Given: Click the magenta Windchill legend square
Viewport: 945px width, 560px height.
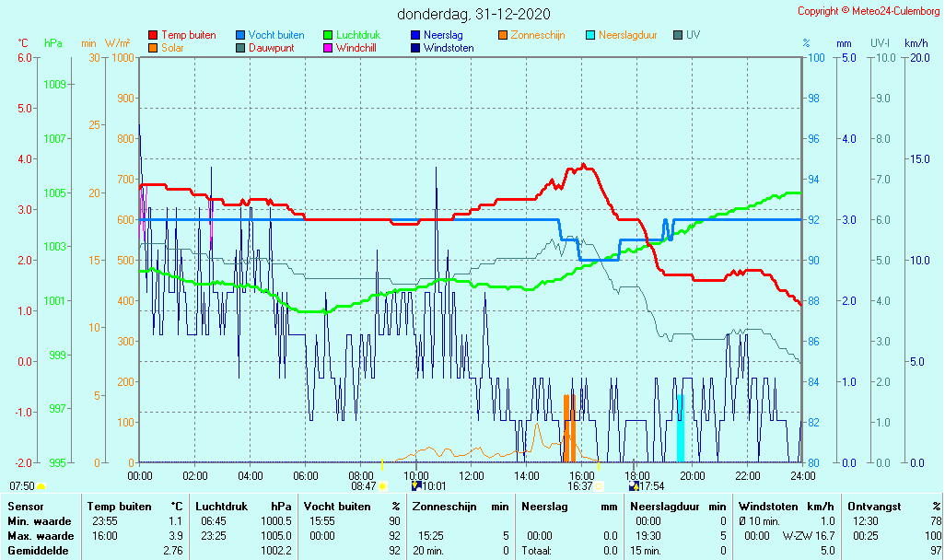Looking at the screenshot, I should click(328, 48).
